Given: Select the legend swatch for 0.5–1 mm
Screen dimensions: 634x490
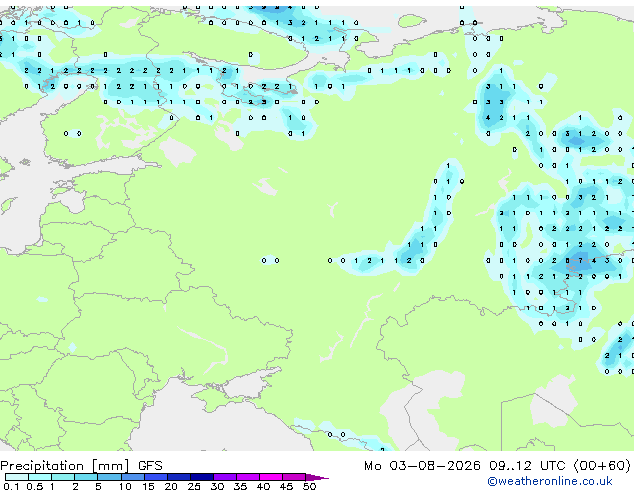Looking at the screenshot, I should pos(40,477).
